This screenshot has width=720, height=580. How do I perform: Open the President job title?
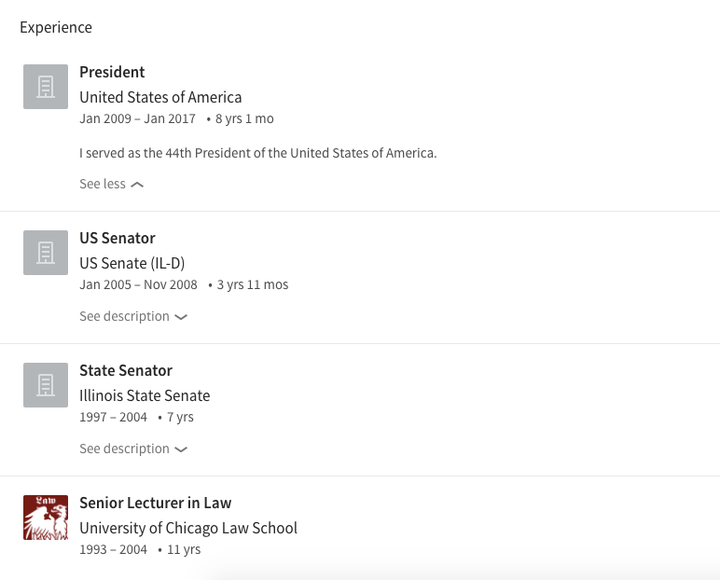coord(112,72)
